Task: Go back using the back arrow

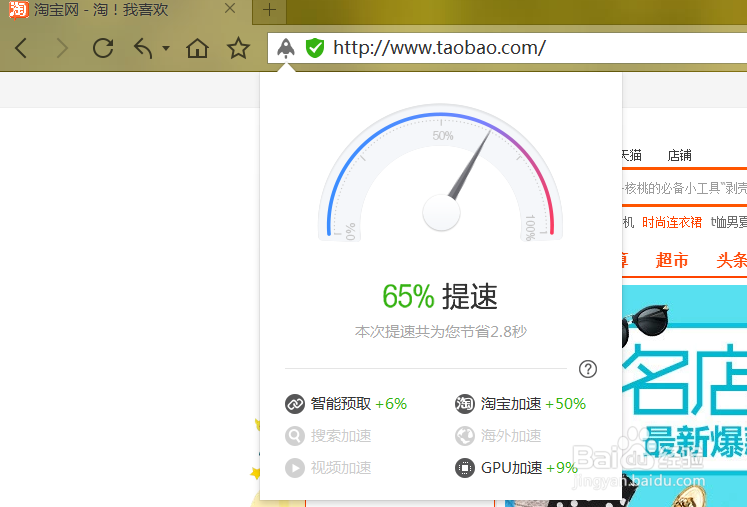Action: 21,48
